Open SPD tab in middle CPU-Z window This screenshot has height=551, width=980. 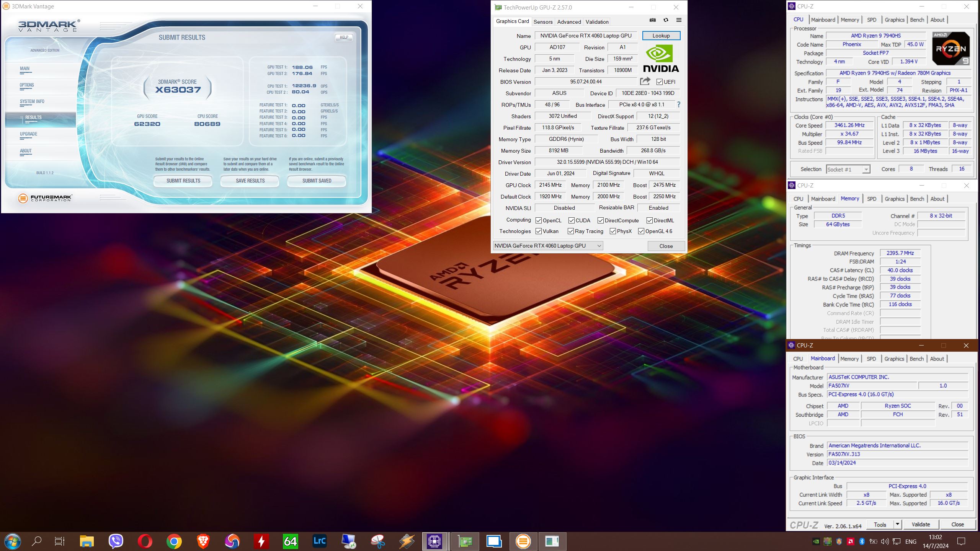point(872,199)
